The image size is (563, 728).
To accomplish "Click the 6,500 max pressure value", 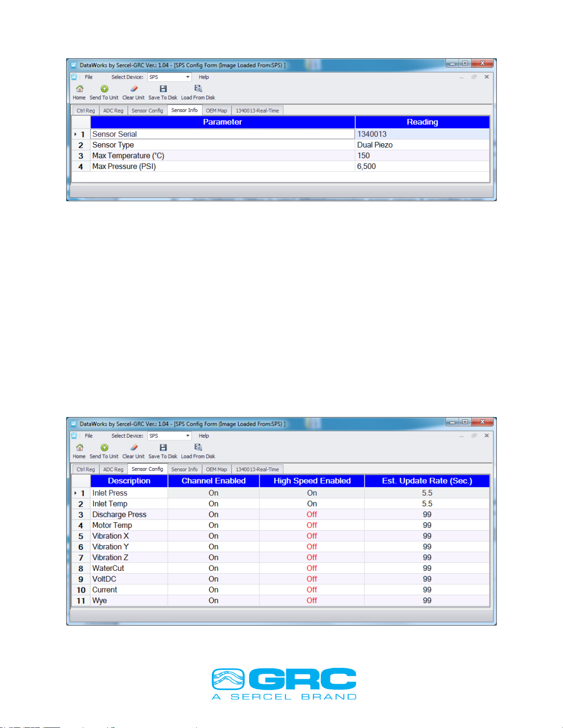I will [366, 166].
